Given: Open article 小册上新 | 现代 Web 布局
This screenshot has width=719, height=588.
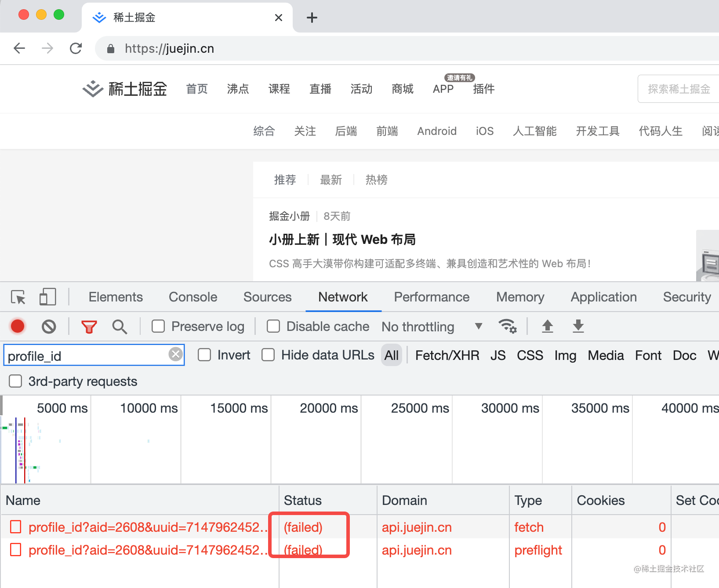Looking at the screenshot, I should tap(342, 240).
